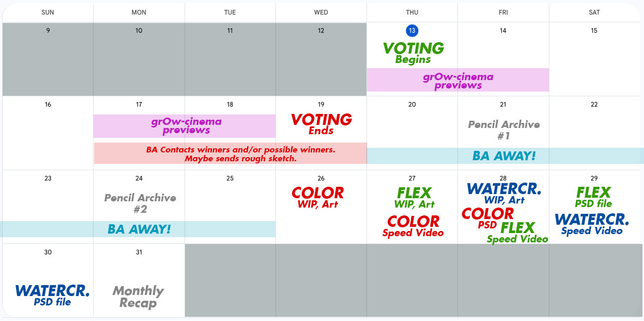Open the grOw-cinema previews event on Monday-Tuesday

click(185, 126)
